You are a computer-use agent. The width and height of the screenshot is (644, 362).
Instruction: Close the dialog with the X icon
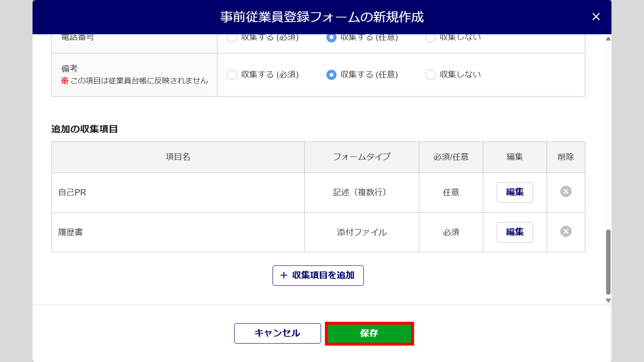point(596,17)
